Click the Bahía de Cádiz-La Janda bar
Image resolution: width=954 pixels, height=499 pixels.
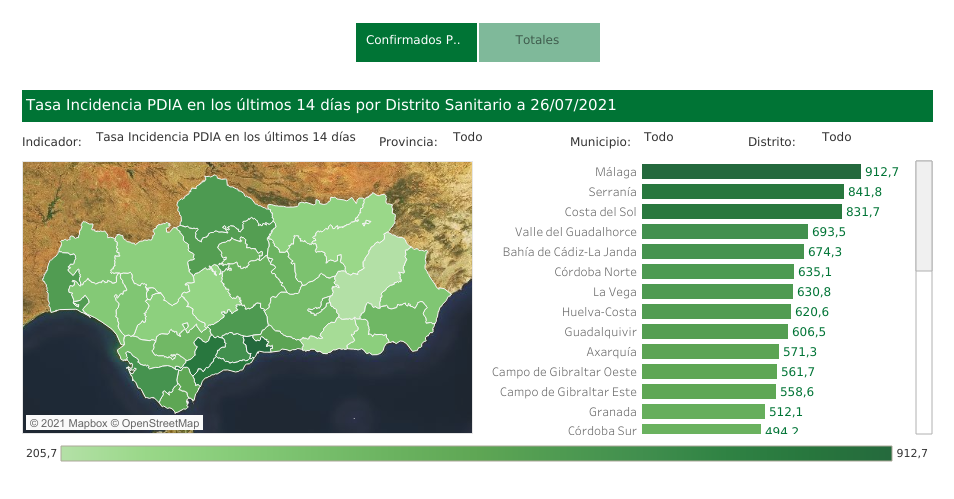point(723,252)
